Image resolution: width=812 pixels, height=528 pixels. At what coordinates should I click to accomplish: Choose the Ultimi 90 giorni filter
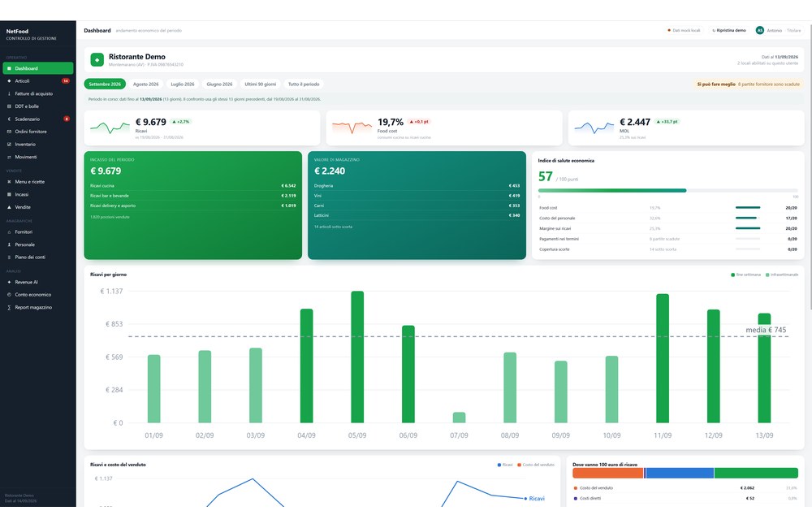(x=261, y=84)
